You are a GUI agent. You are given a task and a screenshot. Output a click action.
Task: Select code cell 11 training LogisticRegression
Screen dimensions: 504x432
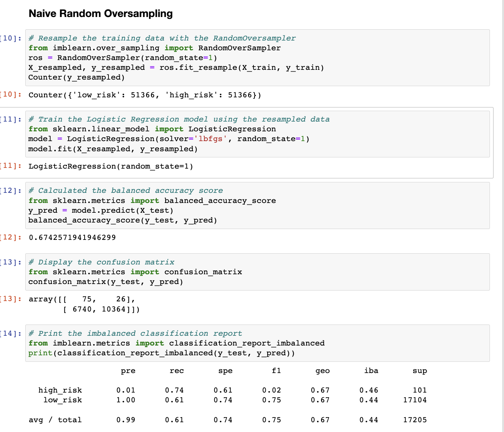click(257, 134)
